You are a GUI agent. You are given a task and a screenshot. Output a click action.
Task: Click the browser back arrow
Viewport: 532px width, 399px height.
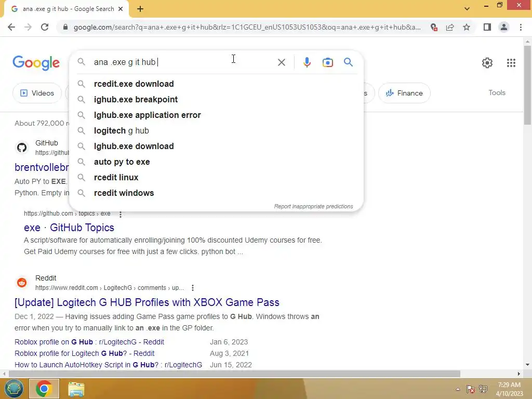11,27
